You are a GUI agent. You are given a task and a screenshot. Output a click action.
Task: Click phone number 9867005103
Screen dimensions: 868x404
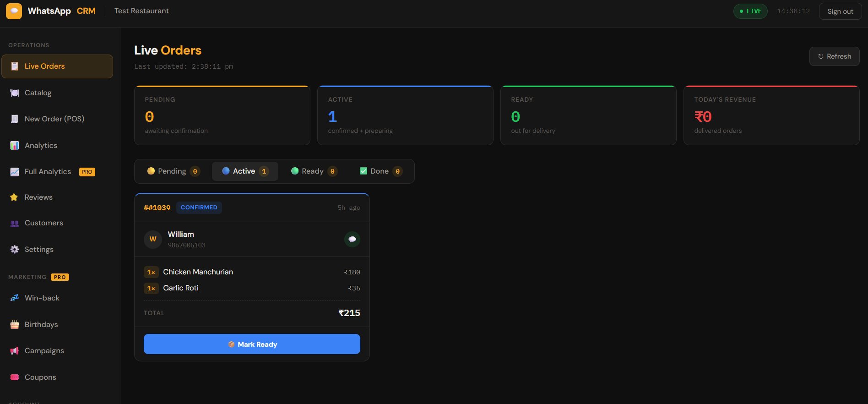click(187, 245)
